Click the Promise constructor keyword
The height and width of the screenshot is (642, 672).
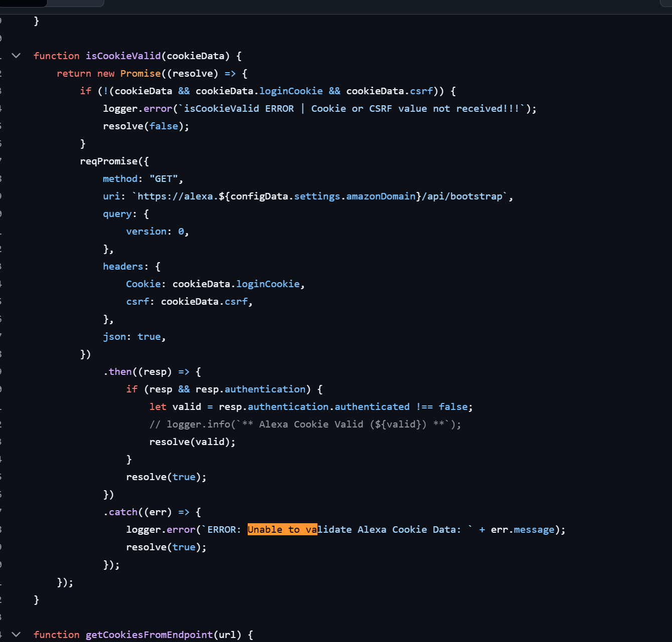(x=140, y=74)
